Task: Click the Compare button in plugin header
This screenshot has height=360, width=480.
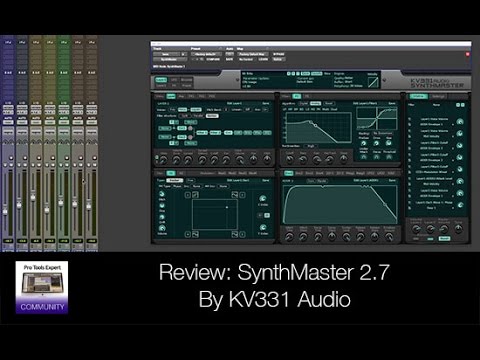Action: click(213, 59)
